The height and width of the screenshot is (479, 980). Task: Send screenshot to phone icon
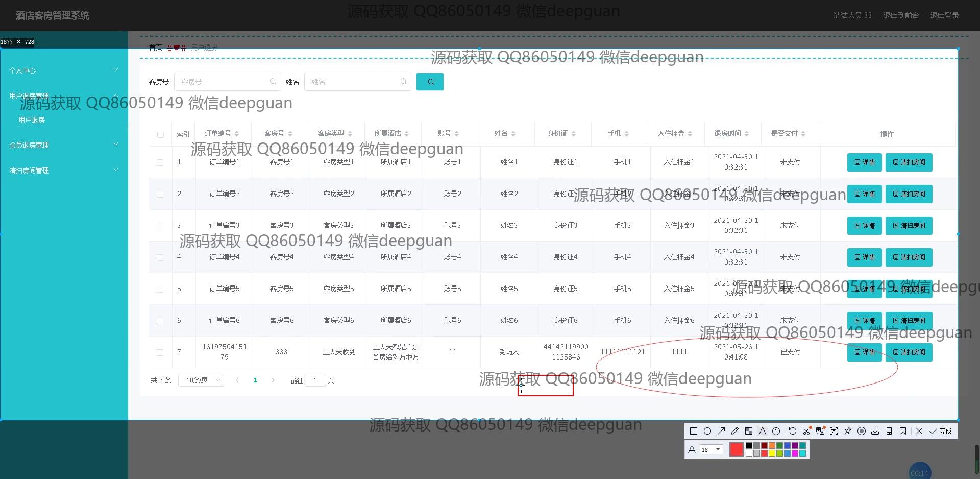(x=889, y=431)
